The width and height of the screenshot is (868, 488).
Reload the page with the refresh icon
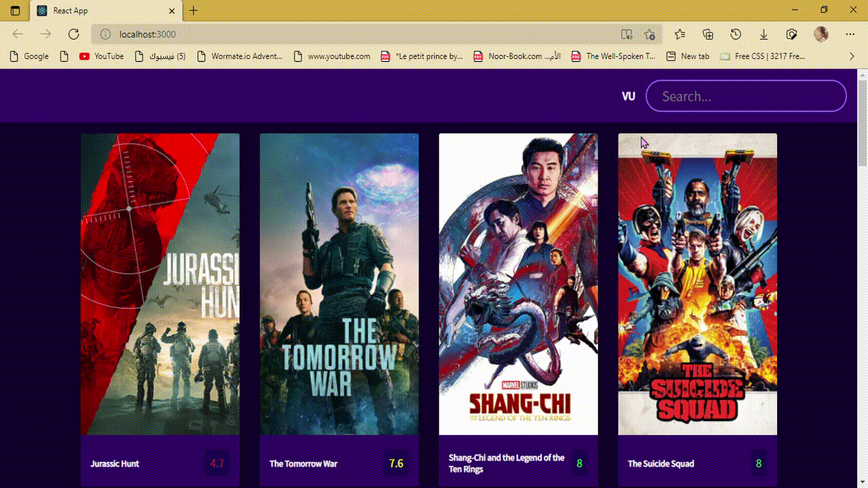click(74, 34)
